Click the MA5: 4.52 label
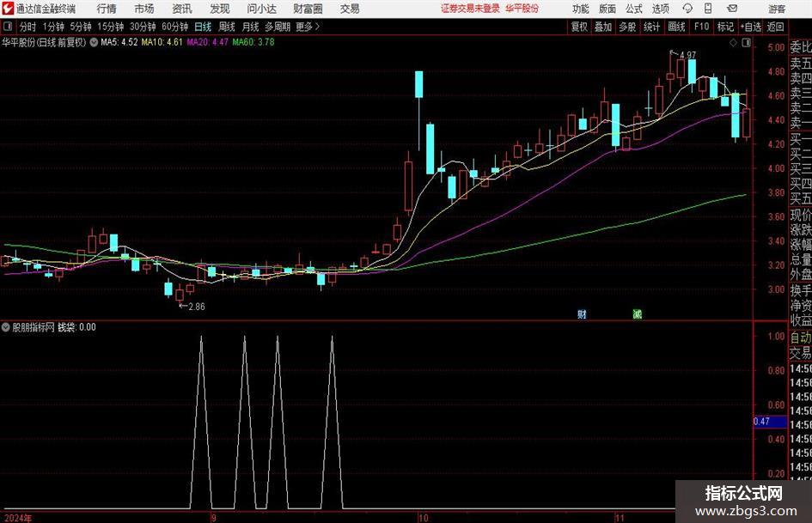Image resolution: width=812 pixels, height=523 pixels. pyautogui.click(x=119, y=42)
